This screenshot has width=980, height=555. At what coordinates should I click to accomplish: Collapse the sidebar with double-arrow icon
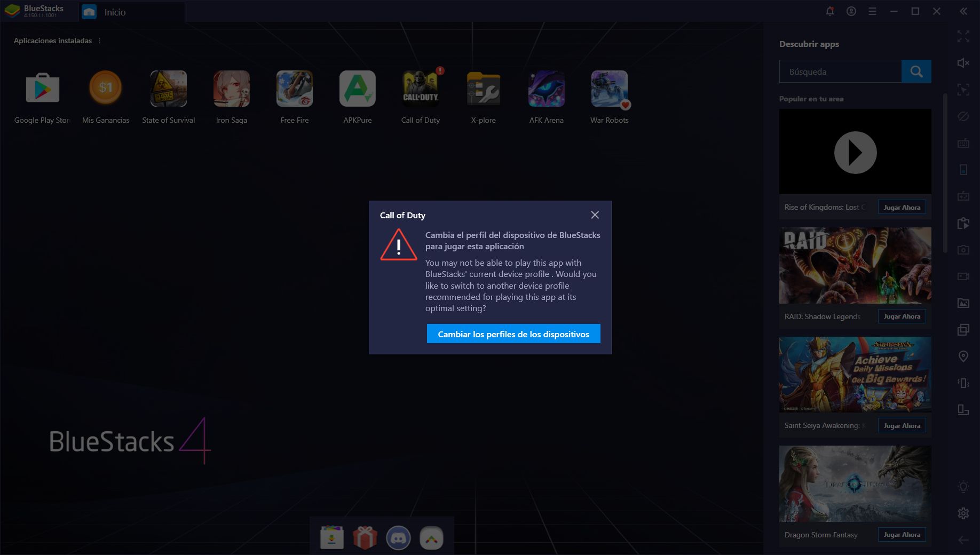tap(963, 11)
